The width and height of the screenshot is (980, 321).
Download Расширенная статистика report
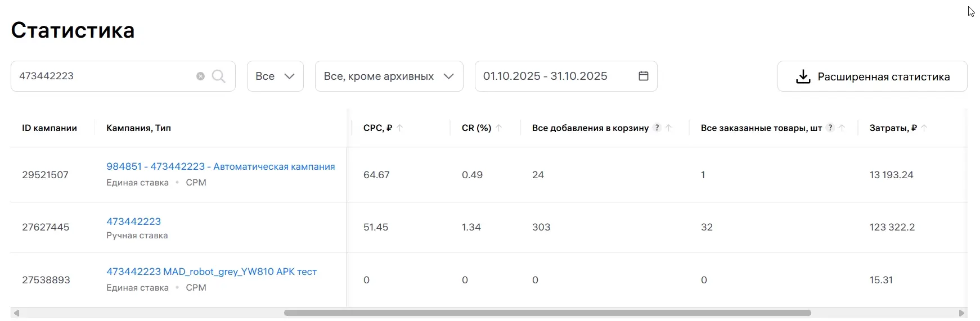[872, 76]
